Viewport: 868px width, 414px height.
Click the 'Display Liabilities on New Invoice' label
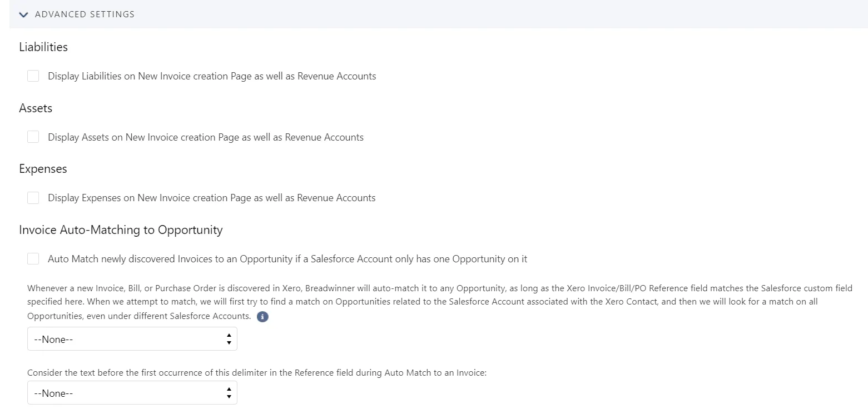click(212, 76)
